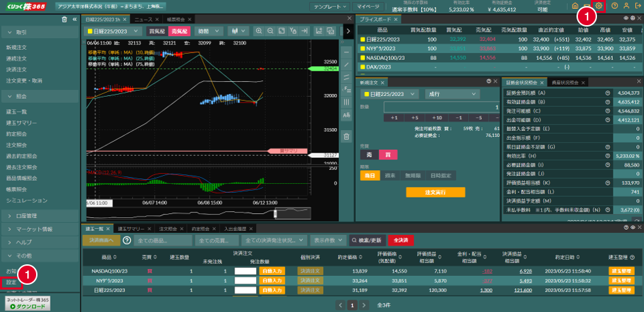The image size is (644, 312).
Task: Open chart product dropdown 日経225/2023
Action: [x=113, y=31]
